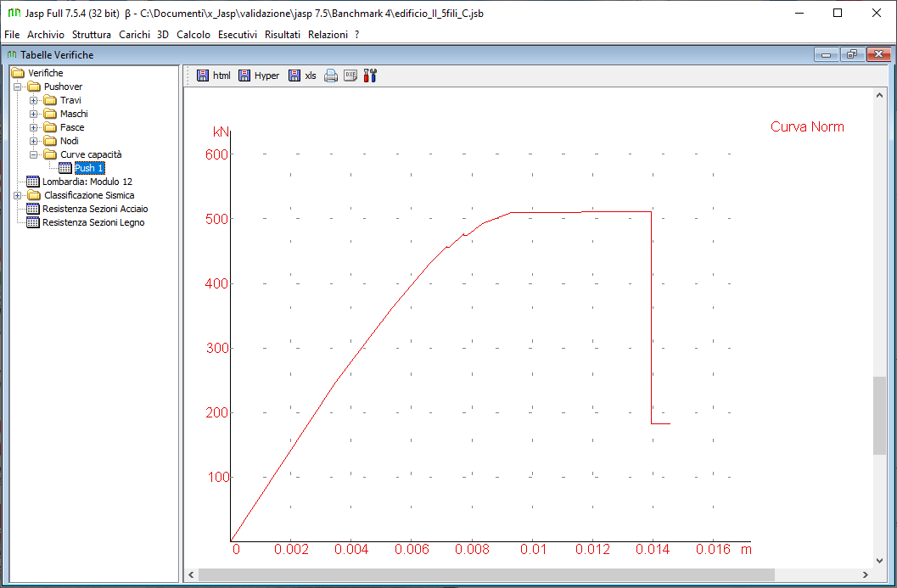Viewport: 897px width, 588px height.
Task: Select the Verifiche root folder icon
Action: pos(18,73)
